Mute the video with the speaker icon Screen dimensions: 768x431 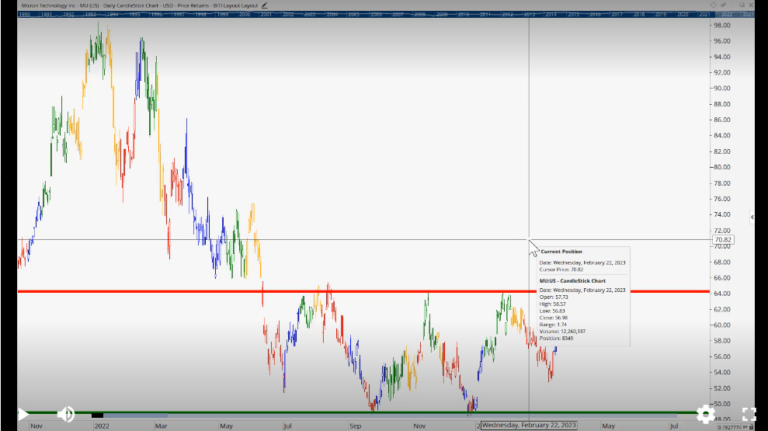[66, 414]
